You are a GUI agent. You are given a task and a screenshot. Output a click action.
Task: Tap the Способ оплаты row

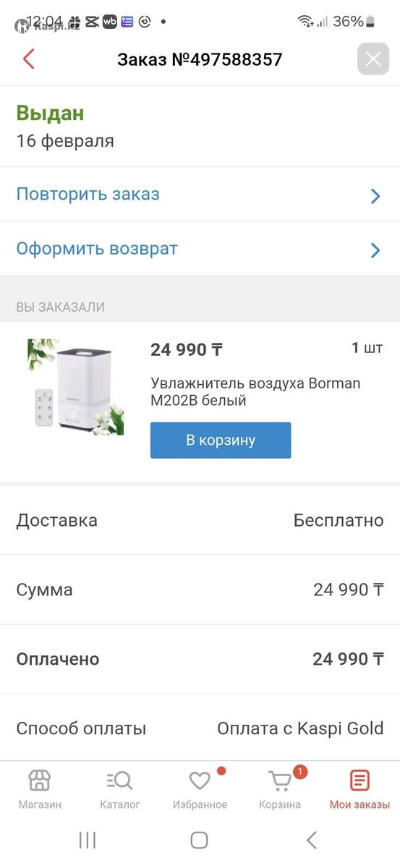pyautogui.click(x=200, y=728)
